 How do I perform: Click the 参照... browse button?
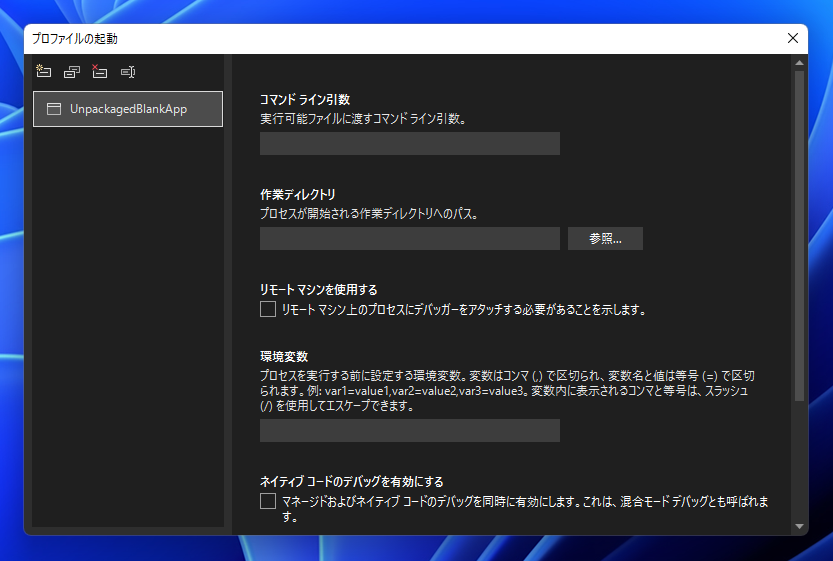[x=605, y=239]
